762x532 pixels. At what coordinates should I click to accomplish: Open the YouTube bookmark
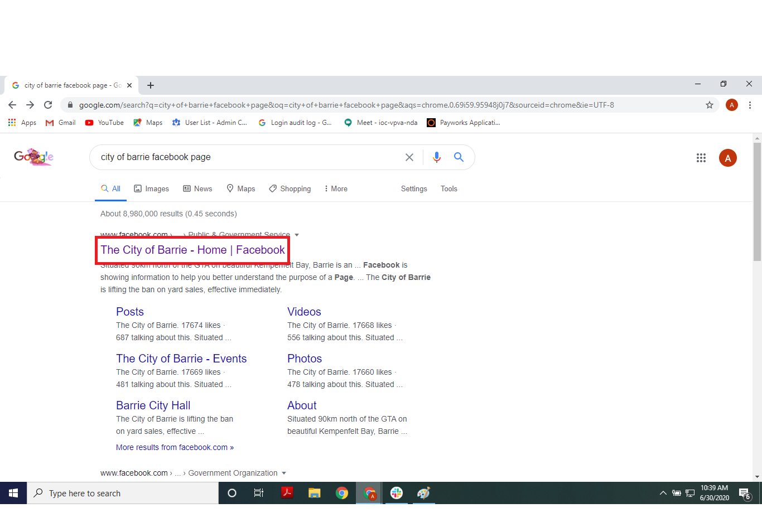tap(104, 123)
